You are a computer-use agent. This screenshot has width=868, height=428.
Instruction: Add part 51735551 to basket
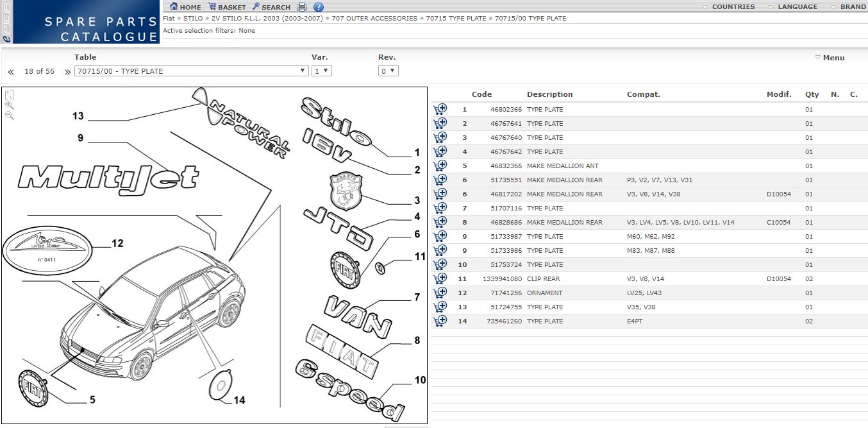coord(440,180)
